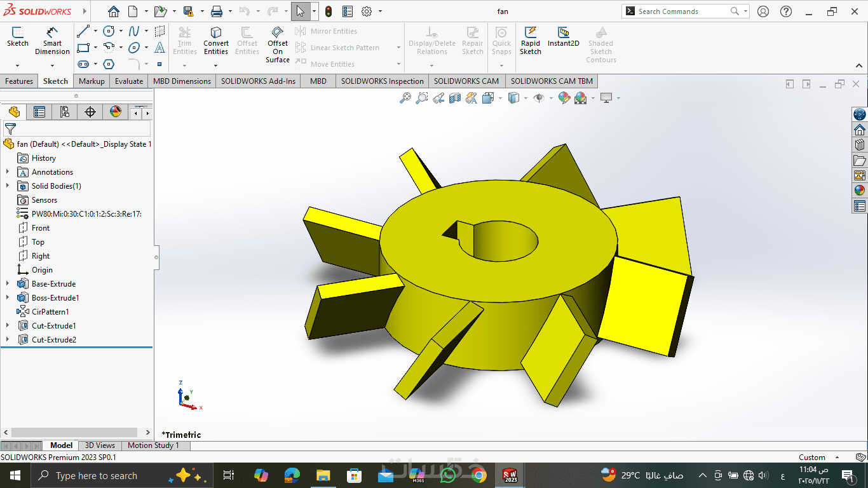The height and width of the screenshot is (488, 868).
Task: Open the SOLIDWORKS CAM tab
Action: tap(466, 81)
